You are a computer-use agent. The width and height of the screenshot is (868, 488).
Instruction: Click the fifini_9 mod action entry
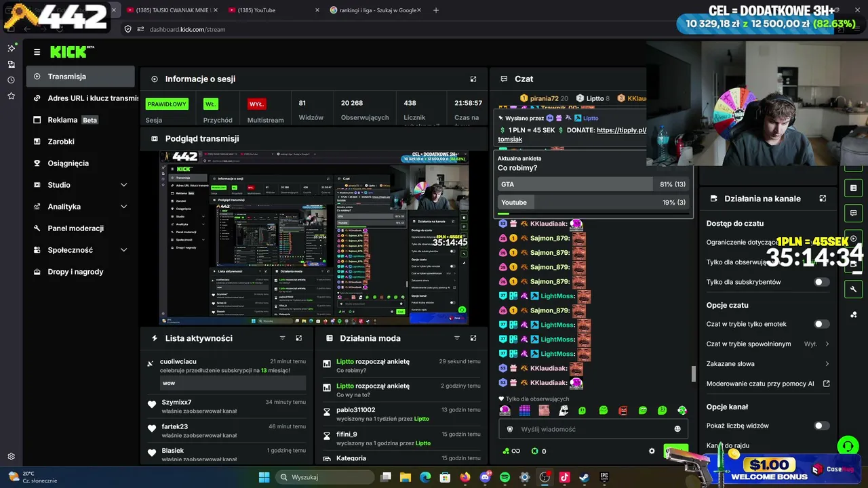coord(403,439)
